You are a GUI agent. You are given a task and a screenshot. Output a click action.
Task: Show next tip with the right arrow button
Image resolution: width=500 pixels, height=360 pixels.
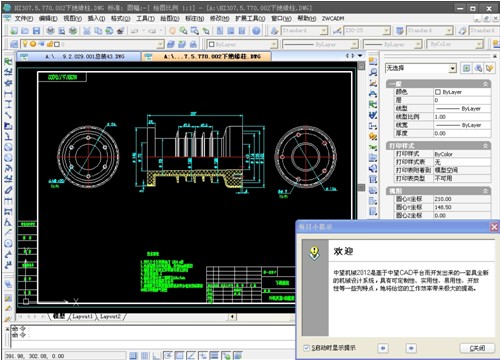pyautogui.click(x=411, y=348)
